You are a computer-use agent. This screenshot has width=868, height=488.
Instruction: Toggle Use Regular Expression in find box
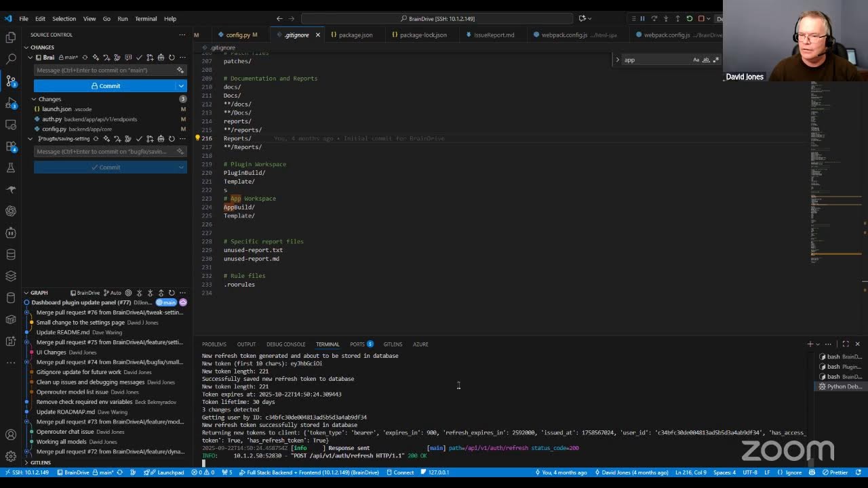pyautogui.click(x=715, y=60)
